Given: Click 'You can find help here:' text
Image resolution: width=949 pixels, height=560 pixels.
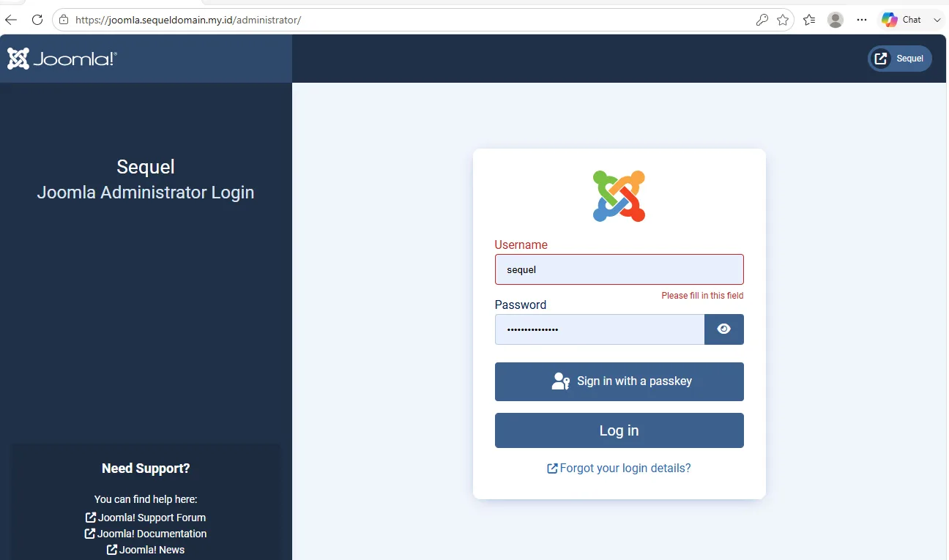Looking at the screenshot, I should point(146,499).
